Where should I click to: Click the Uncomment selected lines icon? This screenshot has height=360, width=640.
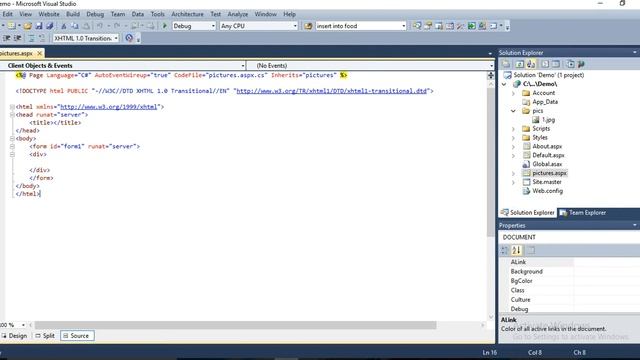pos(42,38)
